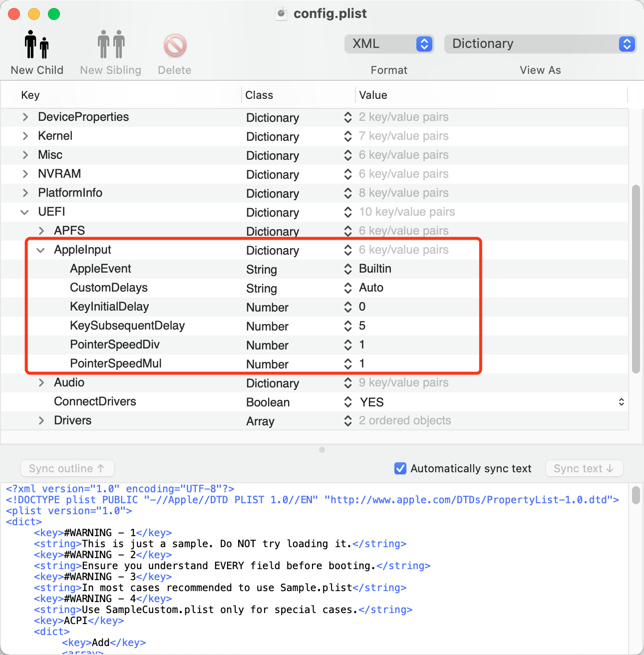Screen dimensions: 644x655
Task: Open the XML format dropdown
Action: (x=389, y=44)
